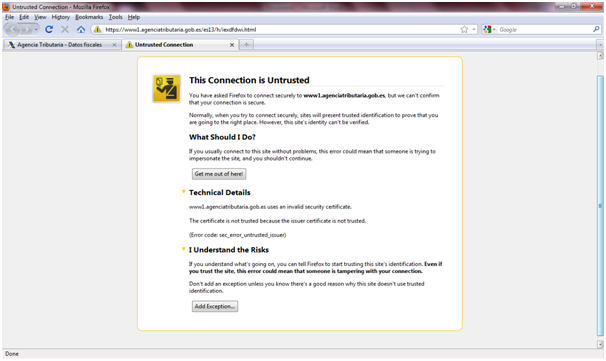The height and width of the screenshot is (361, 606).
Task: Open the View menu
Action: click(x=40, y=17)
